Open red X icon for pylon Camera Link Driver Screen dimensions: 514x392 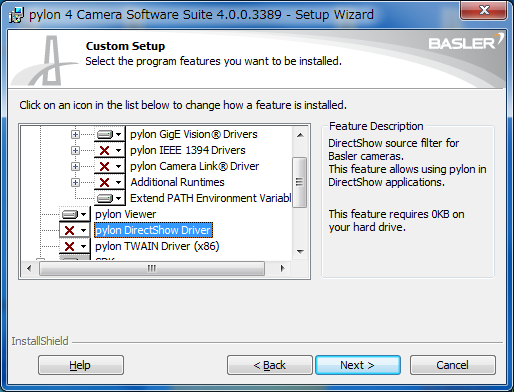click(x=110, y=167)
